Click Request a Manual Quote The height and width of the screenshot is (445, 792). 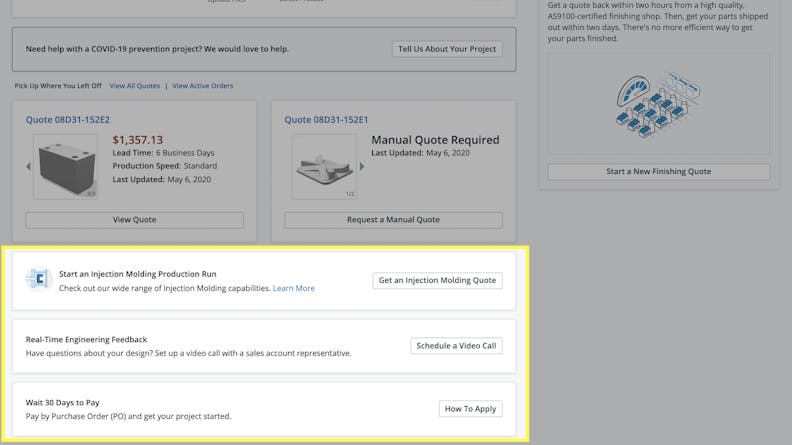pos(393,220)
